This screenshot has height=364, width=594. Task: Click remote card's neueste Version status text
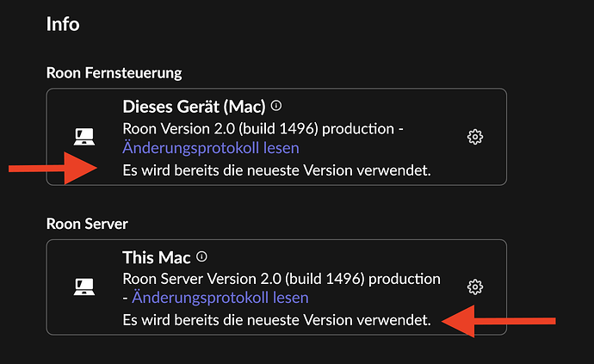tap(276, 170)
